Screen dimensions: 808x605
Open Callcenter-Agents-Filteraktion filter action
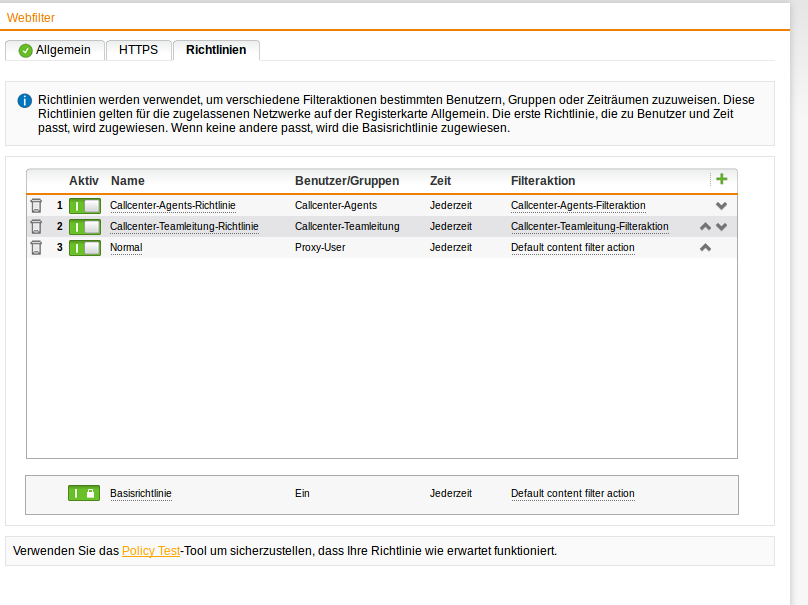(x=577, y=205)
